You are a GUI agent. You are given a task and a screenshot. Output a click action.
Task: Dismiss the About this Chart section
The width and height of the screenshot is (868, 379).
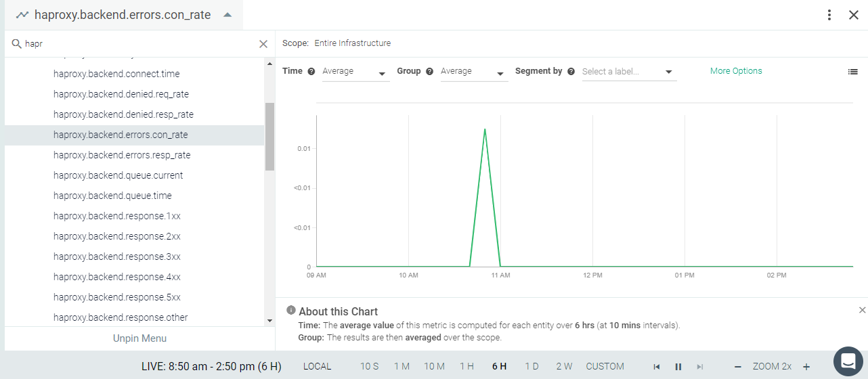point(862,310)
